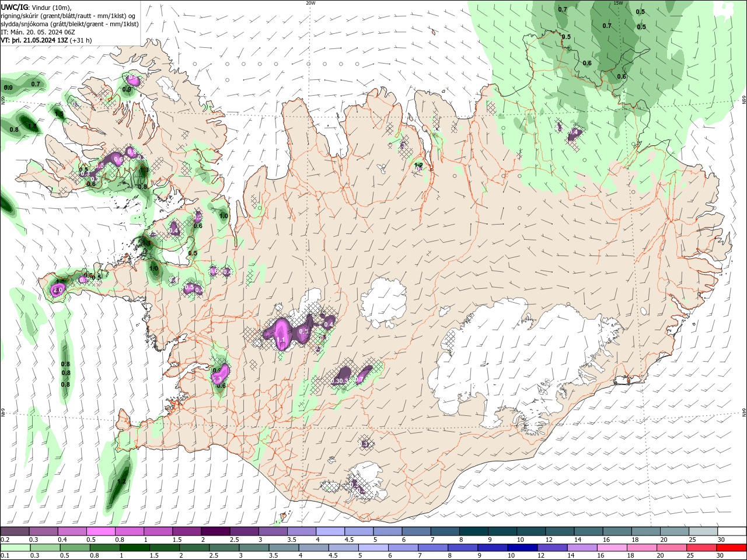Click the 'rigning/skúrir' header line

[x=68, y=16]
